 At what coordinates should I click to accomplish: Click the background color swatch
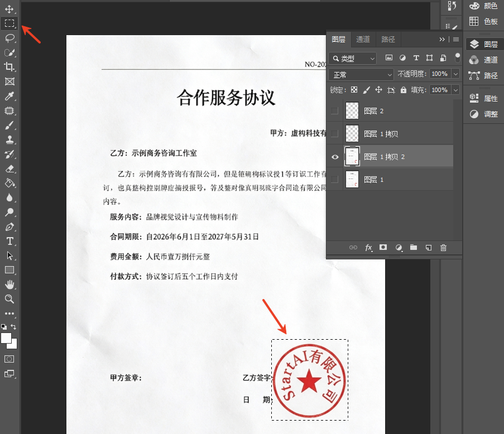point(14,346)
